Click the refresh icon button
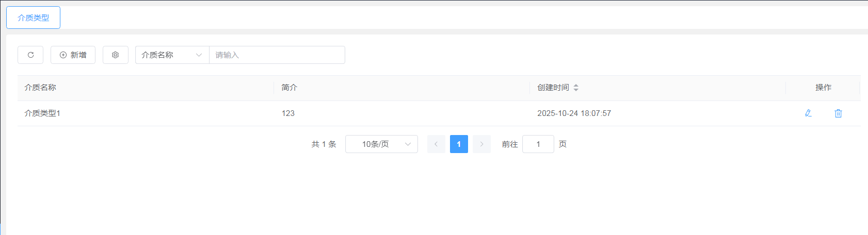This screenshot has height=235, width=868. click(30, 55)
